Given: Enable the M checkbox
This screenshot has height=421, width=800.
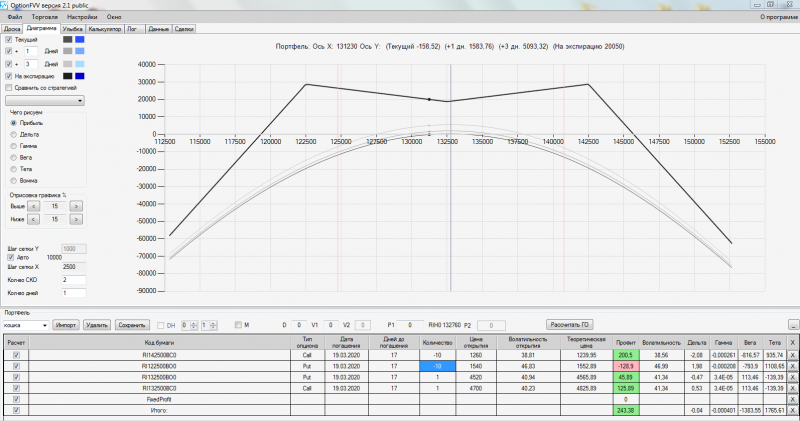Looking at the screenshot, I should [x=238, y=325].
